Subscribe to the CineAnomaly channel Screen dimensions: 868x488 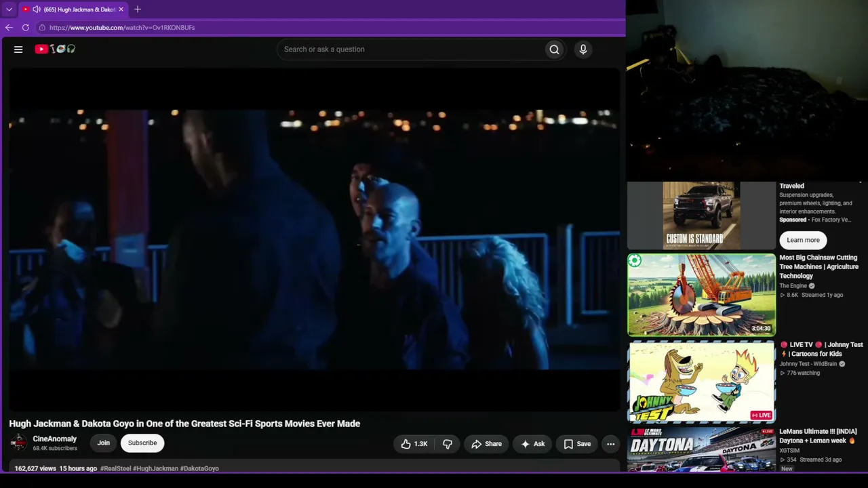(x=142, y=443)
